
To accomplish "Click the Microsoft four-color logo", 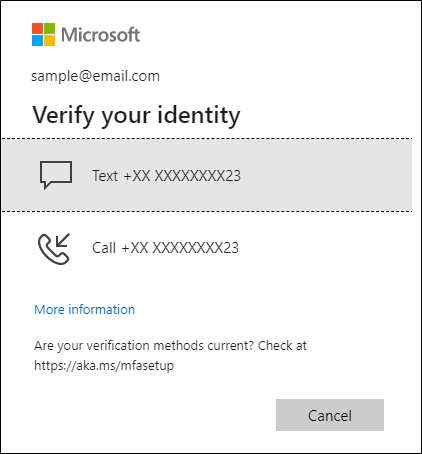I will (43, 34).
